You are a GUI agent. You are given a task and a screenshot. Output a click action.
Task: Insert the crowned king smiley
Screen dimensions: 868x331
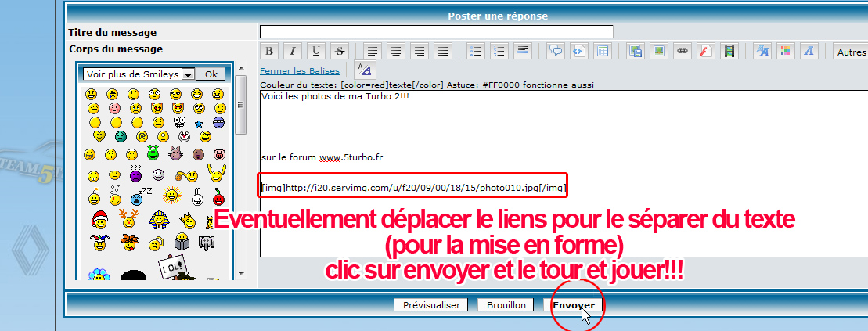(x=188, y=221)
